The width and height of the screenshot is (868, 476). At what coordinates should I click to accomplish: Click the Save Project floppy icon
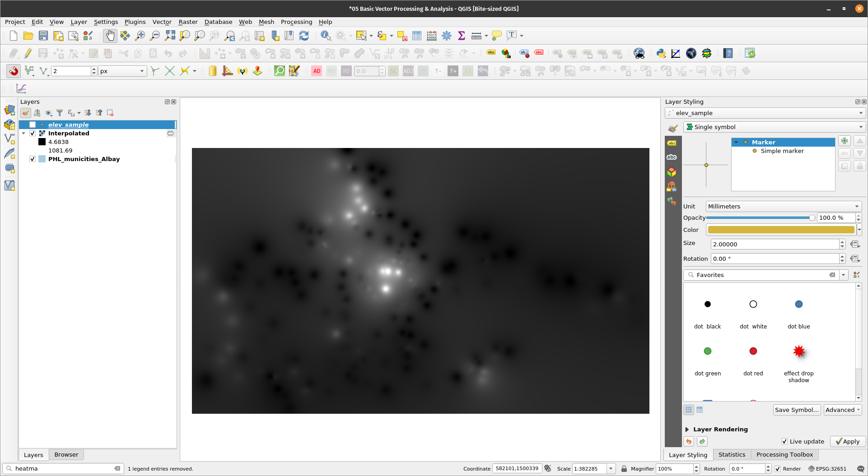coord(43,36)
